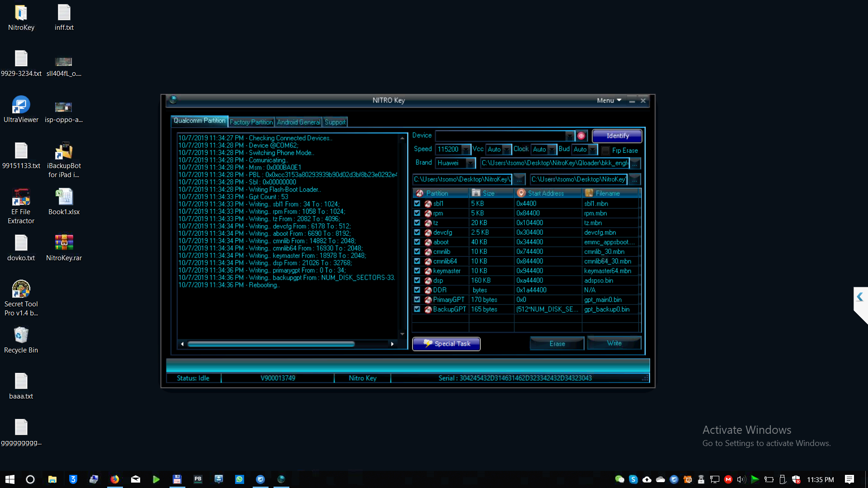Open Book1.xlsx on desktop
The image size is (868, 488).
pos(64,202)
